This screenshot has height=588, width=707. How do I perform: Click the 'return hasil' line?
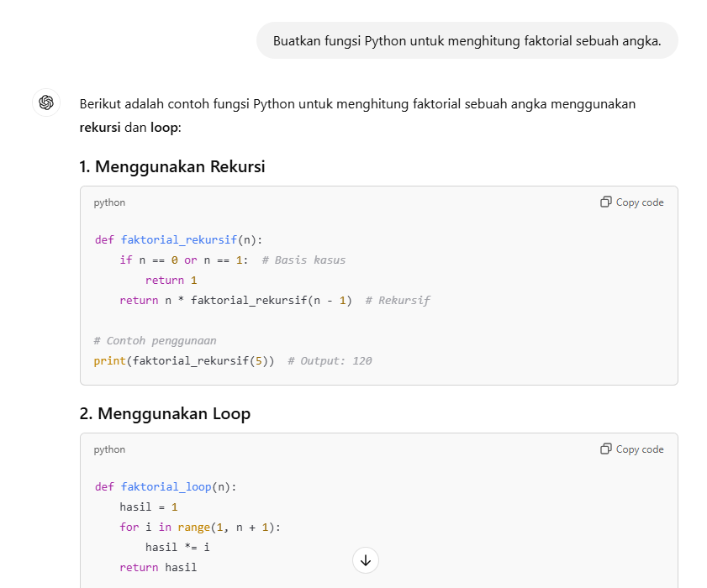(x=158, y=567)
